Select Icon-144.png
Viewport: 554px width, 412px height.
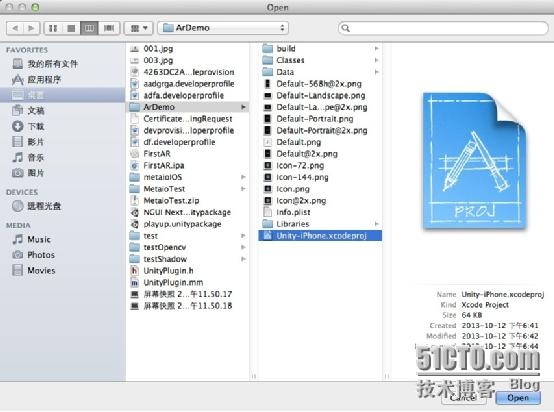pos(320,177)
